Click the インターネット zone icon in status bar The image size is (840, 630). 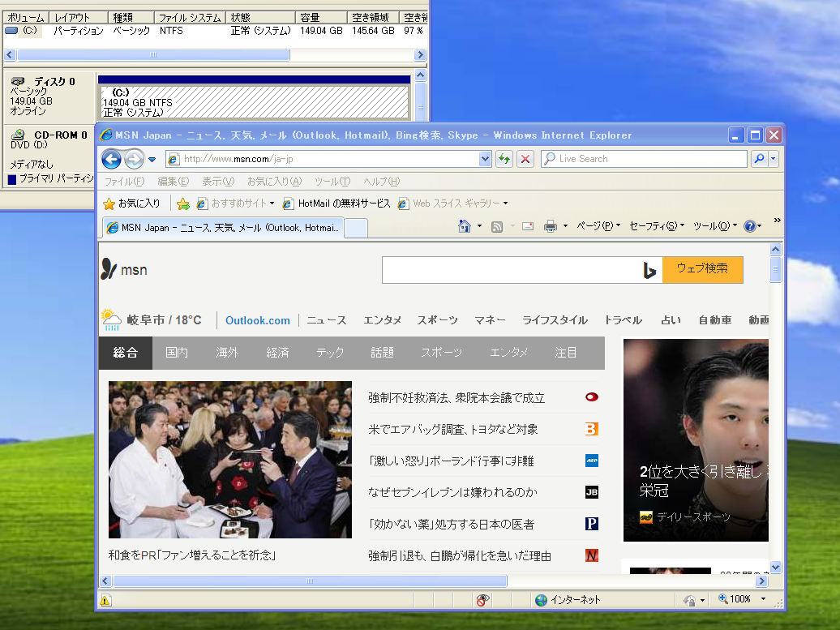542,600
